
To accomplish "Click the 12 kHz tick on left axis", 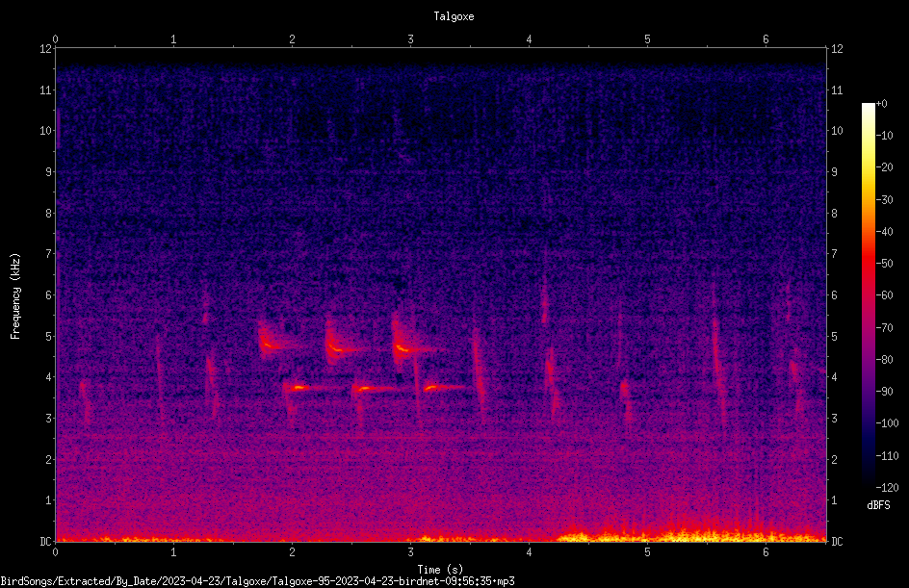I will point(46,49).
